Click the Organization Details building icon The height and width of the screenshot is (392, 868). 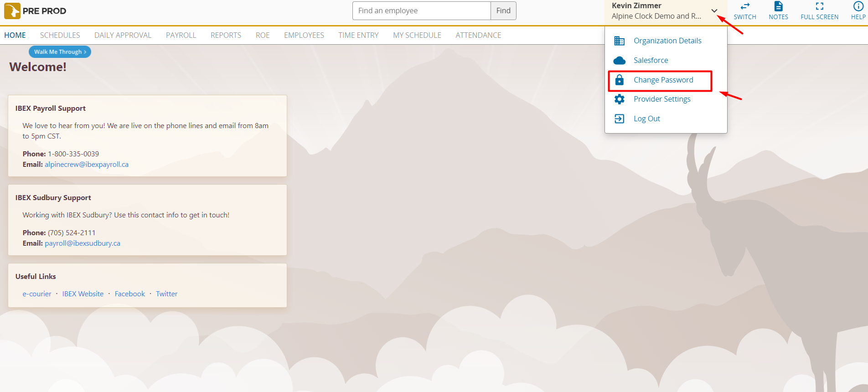(620, 41)
